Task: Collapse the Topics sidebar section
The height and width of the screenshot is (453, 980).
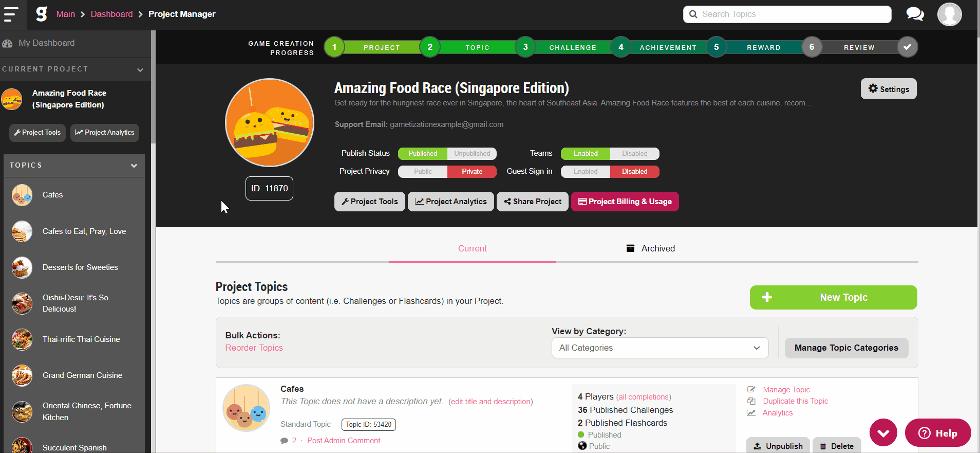Action: (x=134, y=166)
